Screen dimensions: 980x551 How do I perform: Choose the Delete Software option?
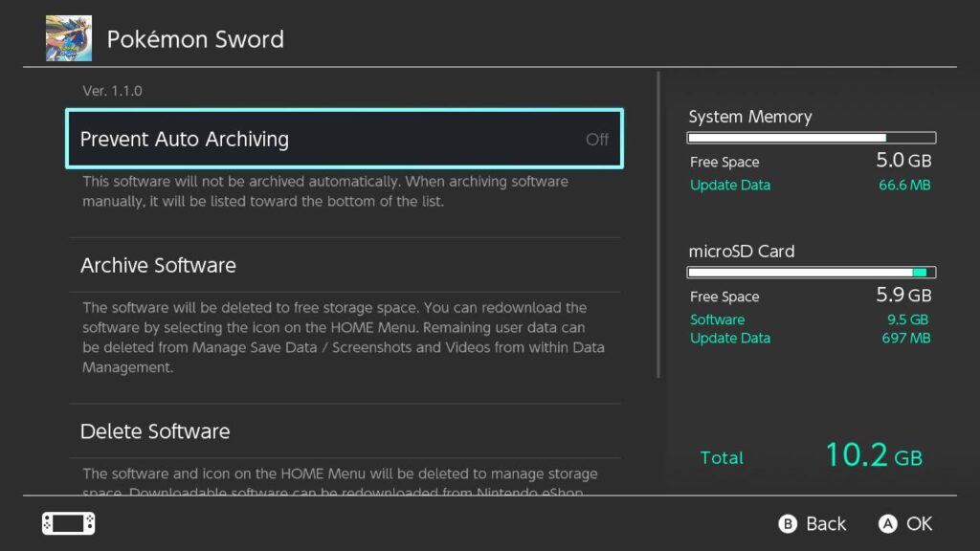pyautogui.click(x=345, y=431)
